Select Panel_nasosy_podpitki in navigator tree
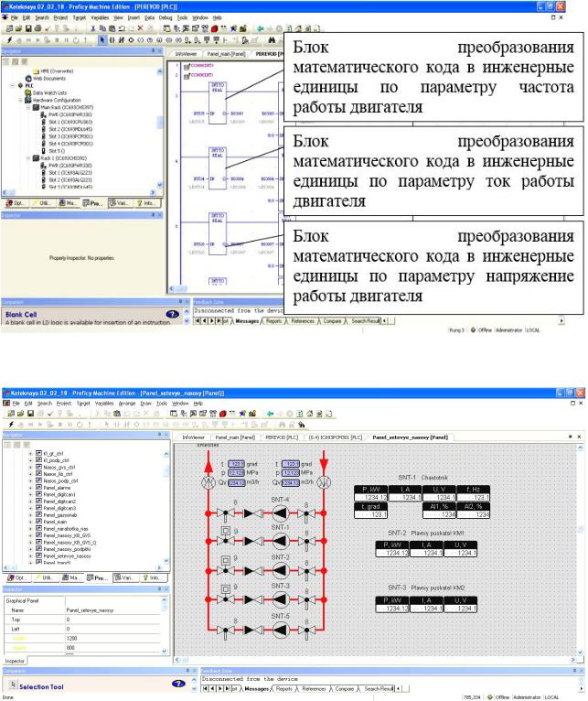The image size is (588, 701). pyautogui.click(x=67, y=549)
